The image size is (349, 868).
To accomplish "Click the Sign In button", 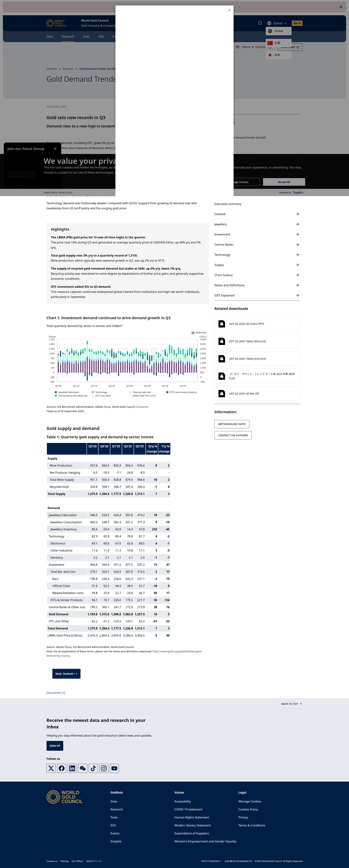I will pos(297,23).
